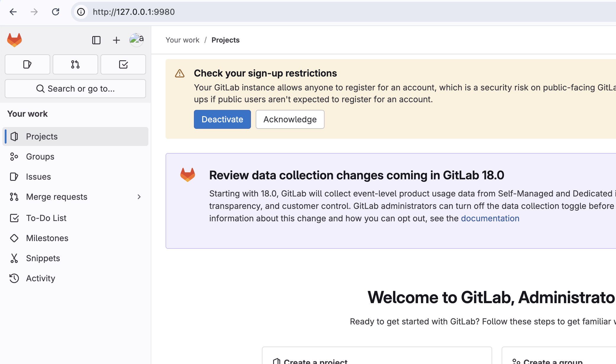Click Deactivate on sign-up restrictions warning

(x=222, y=119)
